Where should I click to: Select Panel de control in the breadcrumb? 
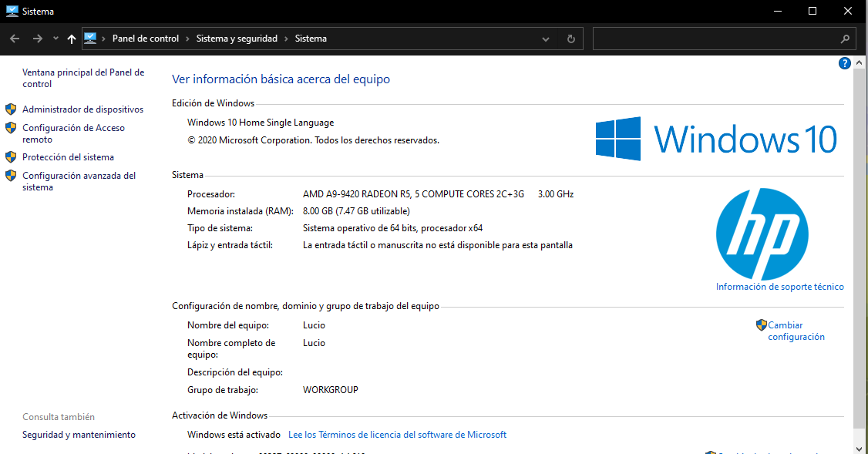tap(145, 38)
